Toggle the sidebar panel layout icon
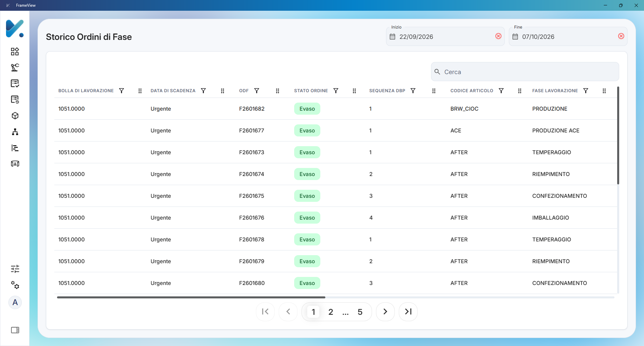The image size is (644, 346). tap(15, 330)
